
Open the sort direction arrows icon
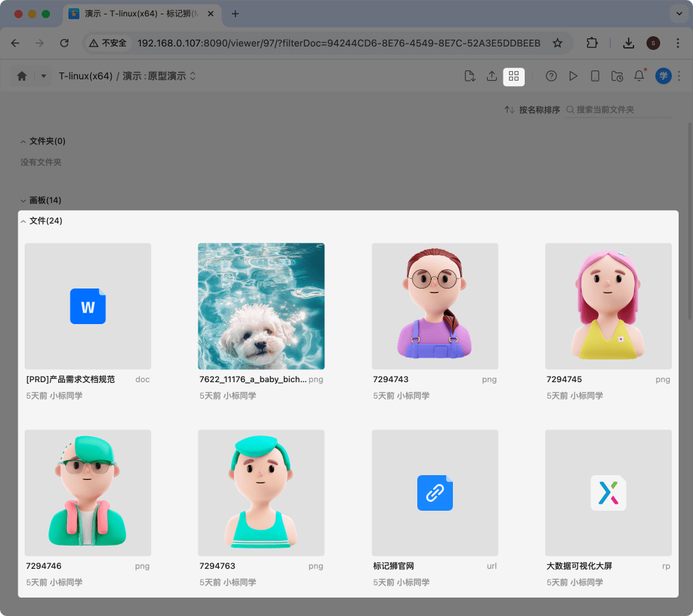(510, 109)
